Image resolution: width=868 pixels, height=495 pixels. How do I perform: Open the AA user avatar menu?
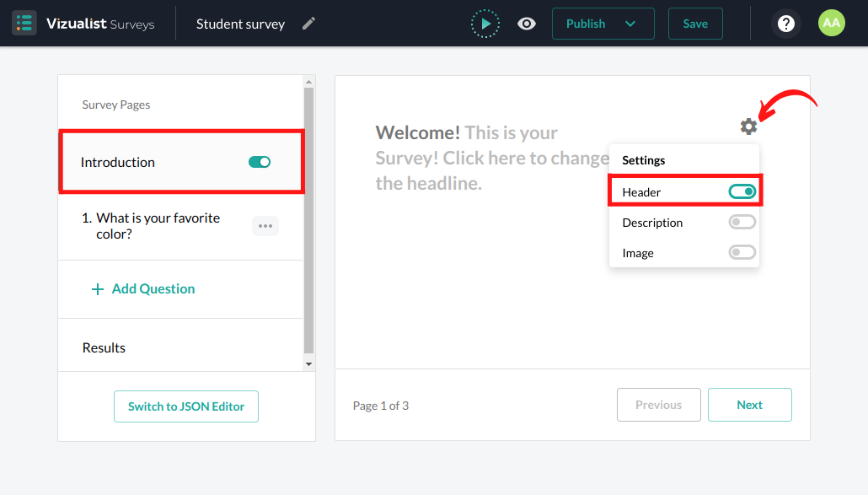pos(831,24)
